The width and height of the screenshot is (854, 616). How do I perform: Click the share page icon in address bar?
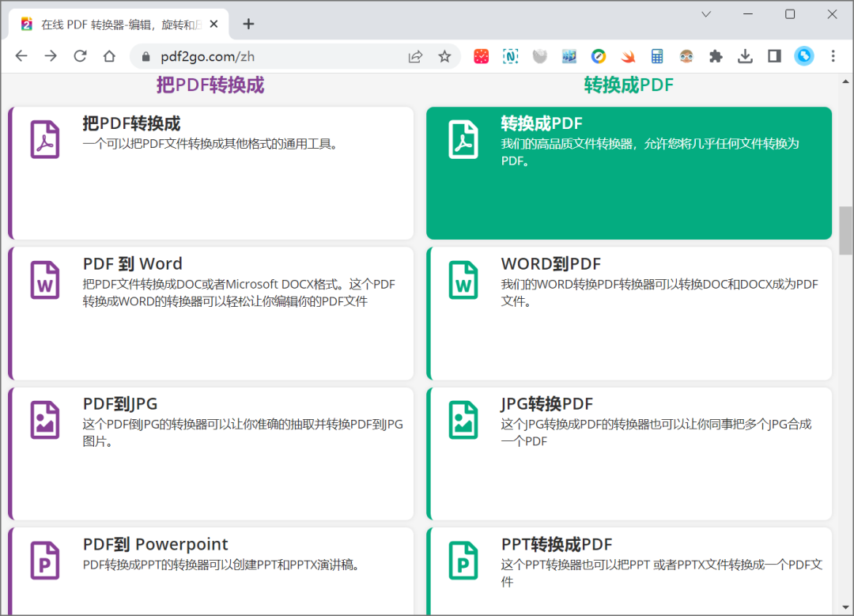tap(416, 56)
